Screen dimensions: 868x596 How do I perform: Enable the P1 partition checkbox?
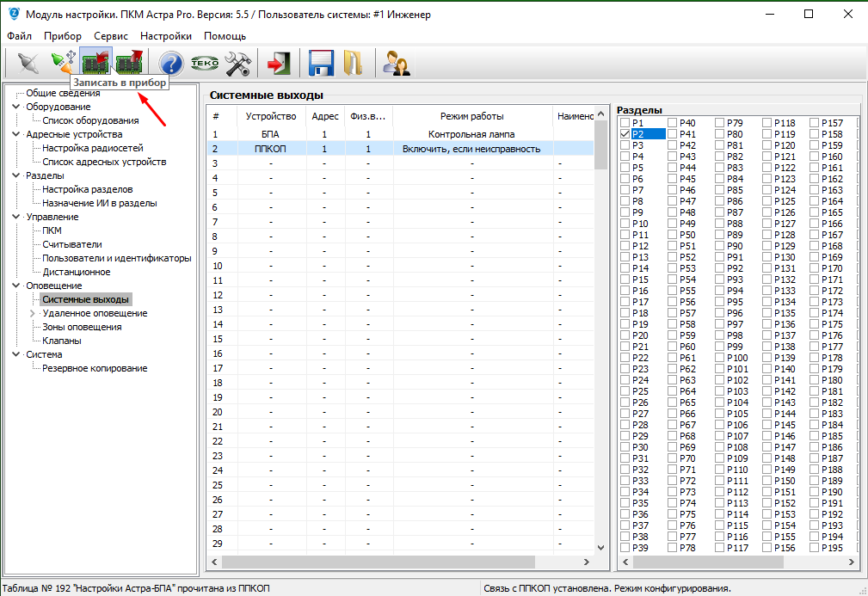625,123
